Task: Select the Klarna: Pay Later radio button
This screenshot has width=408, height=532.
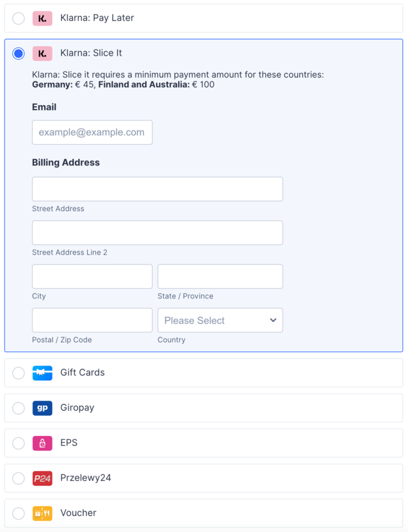Action: click(19, 19)
